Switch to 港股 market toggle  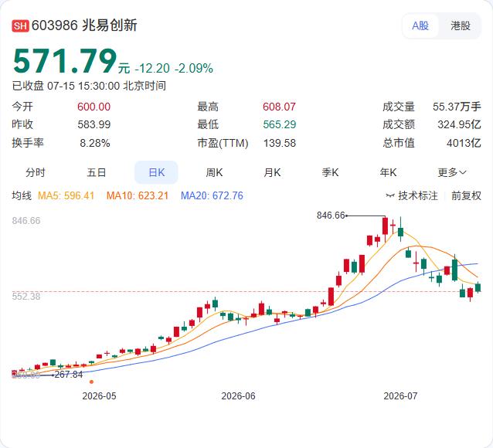point(460,25)
